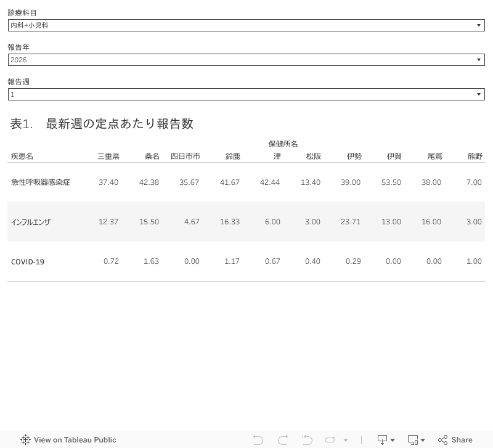Click the Refresh data icon
Image resolution: width=493 pixels, height=448 pixels.
pos(330,440)
